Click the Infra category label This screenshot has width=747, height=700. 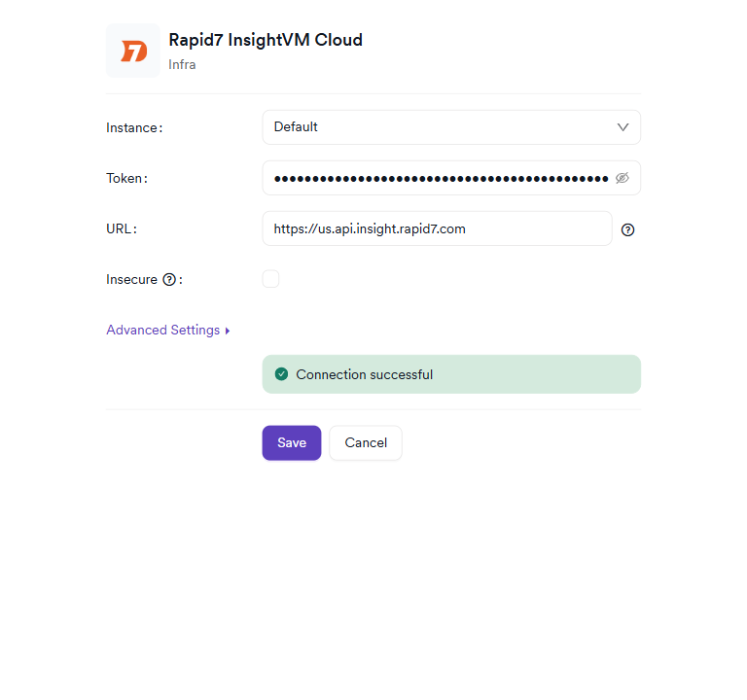(x=182, y=65)
